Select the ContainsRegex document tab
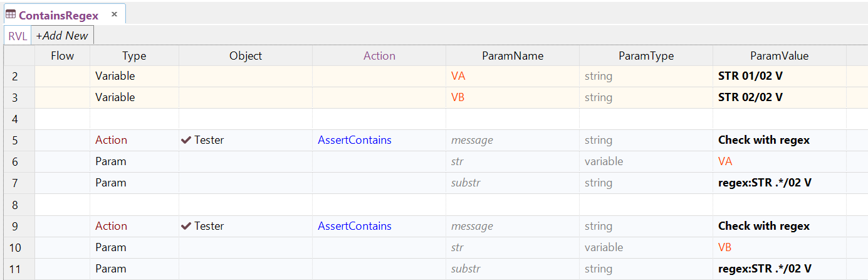Screen dimensions: 868x280 [x=58, y=15]
